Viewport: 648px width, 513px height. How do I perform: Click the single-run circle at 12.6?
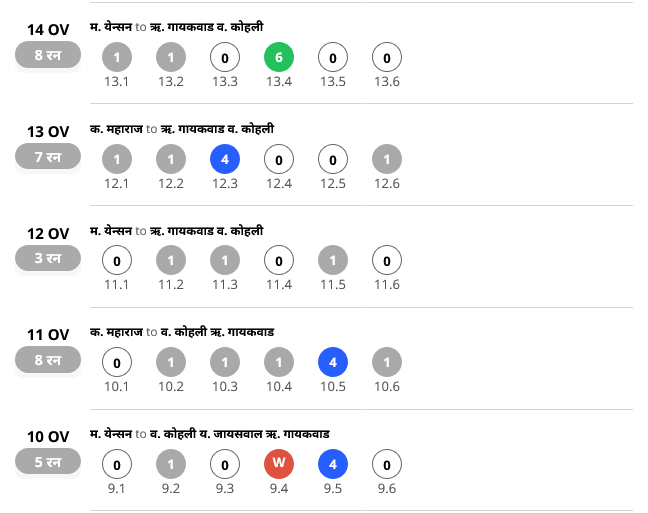point(386,160)
